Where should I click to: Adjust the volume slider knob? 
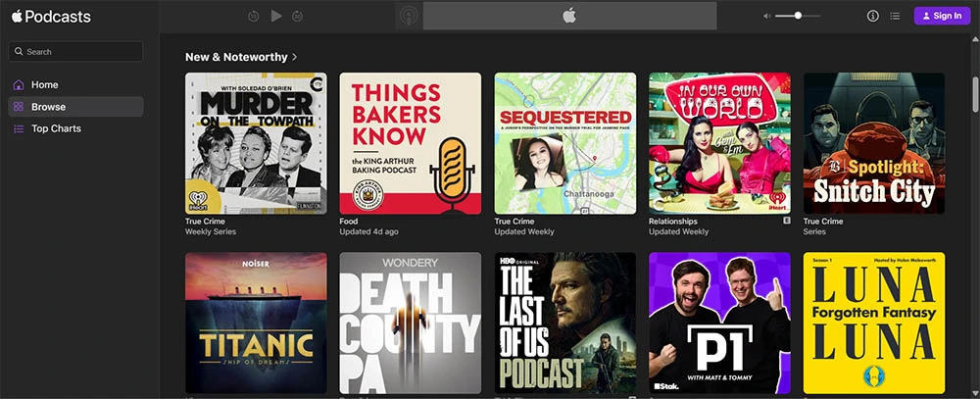coord(798,16)
